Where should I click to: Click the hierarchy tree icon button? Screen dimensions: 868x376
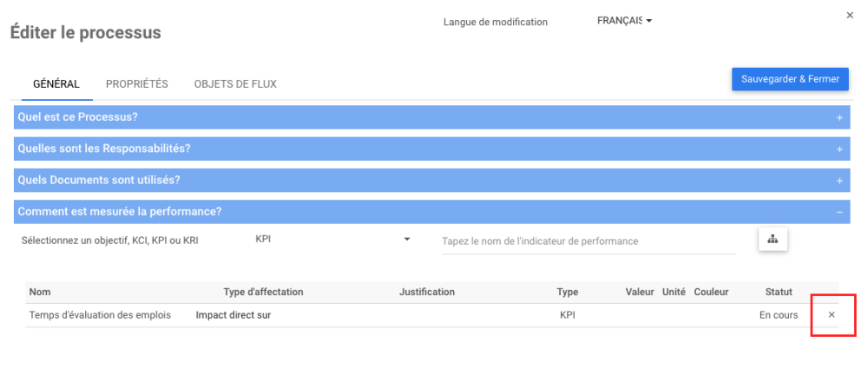coord(773,240)
